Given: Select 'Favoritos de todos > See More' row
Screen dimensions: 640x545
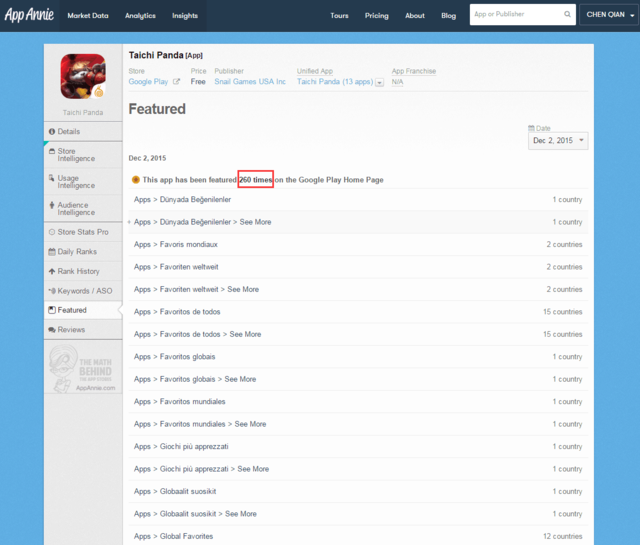Looking at the screenshot, I should [x=358, y=334].
